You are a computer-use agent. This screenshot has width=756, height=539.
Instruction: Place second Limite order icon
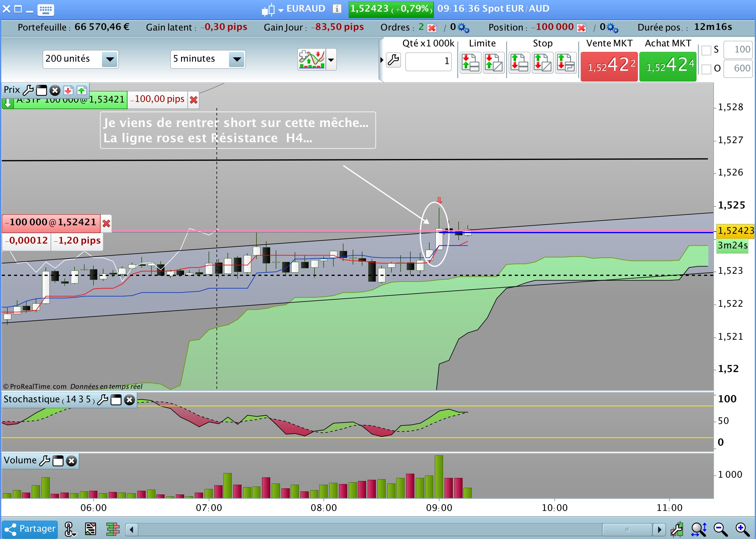494,62
